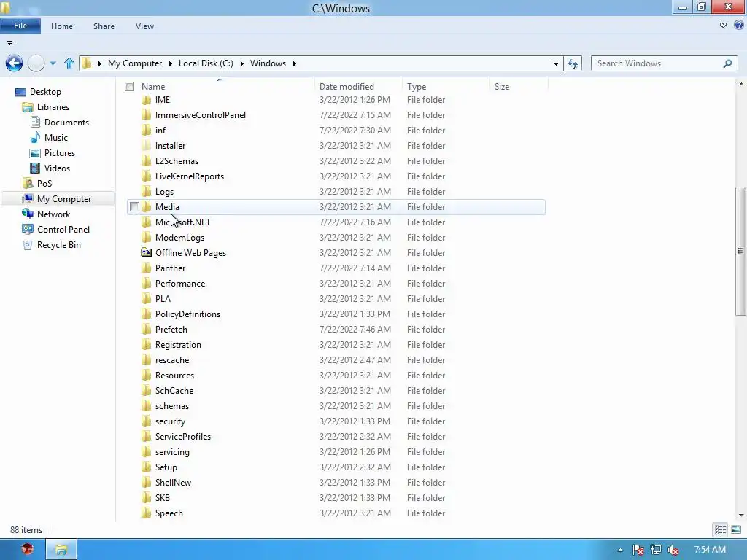The height and width of the screenshot is (560, 747).
Task: Refresh the address bar location
Action: click(x=573, y=63)
